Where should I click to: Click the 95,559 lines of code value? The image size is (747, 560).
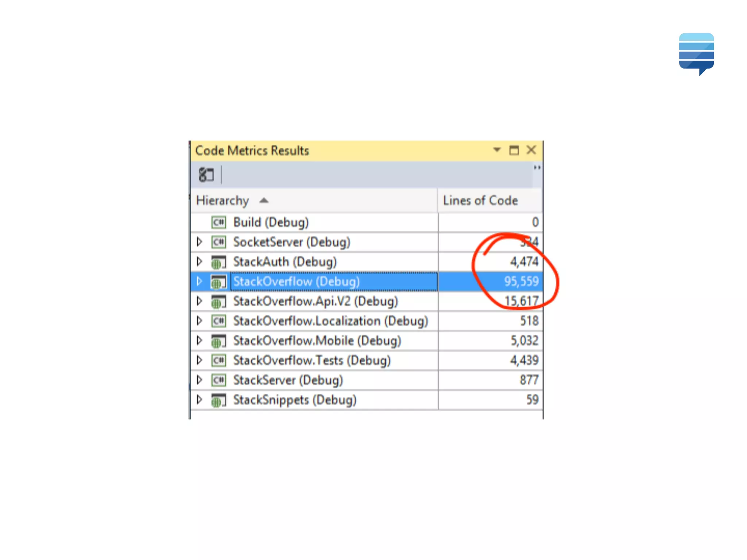[x=521, y=281]
